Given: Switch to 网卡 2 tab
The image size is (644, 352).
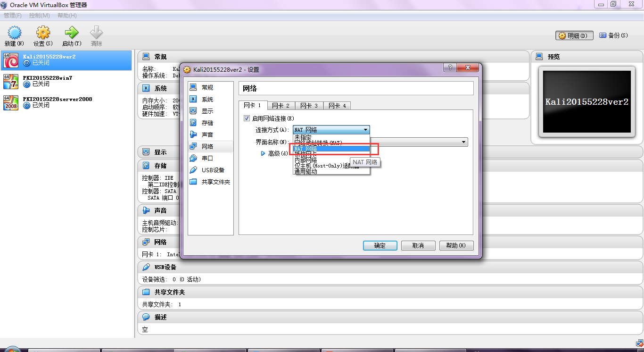Looking at the screenshot, I should click(x=281, y=106).
